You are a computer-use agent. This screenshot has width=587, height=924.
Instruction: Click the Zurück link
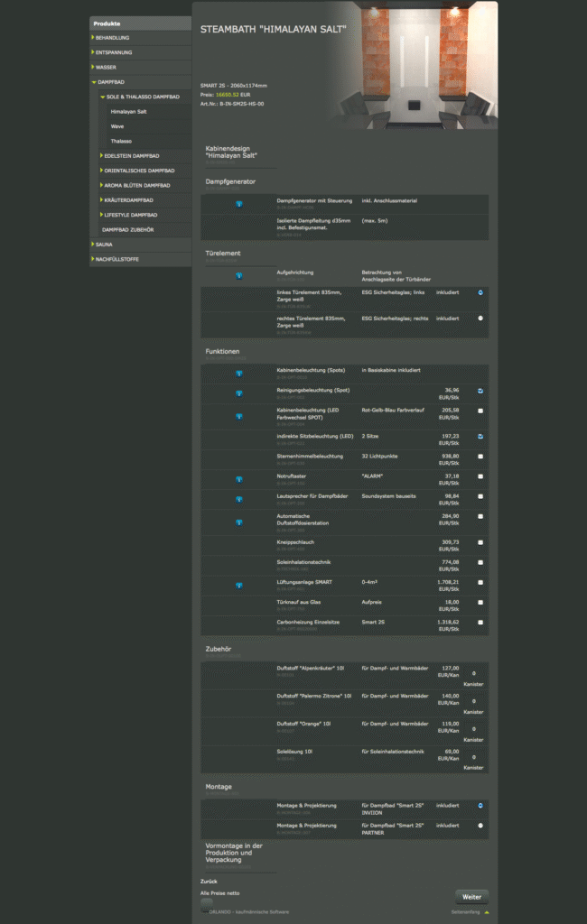click(209, 881)
